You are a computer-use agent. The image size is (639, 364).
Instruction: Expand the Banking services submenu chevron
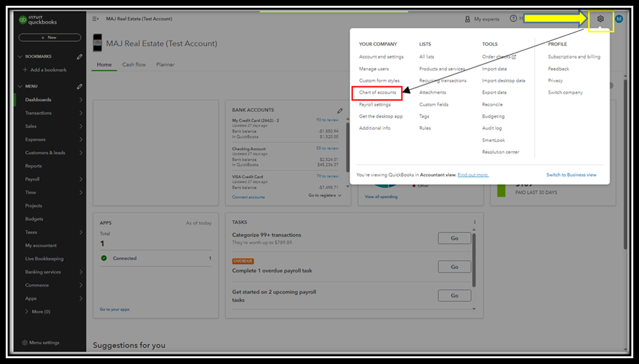click(x=81, y=272)
